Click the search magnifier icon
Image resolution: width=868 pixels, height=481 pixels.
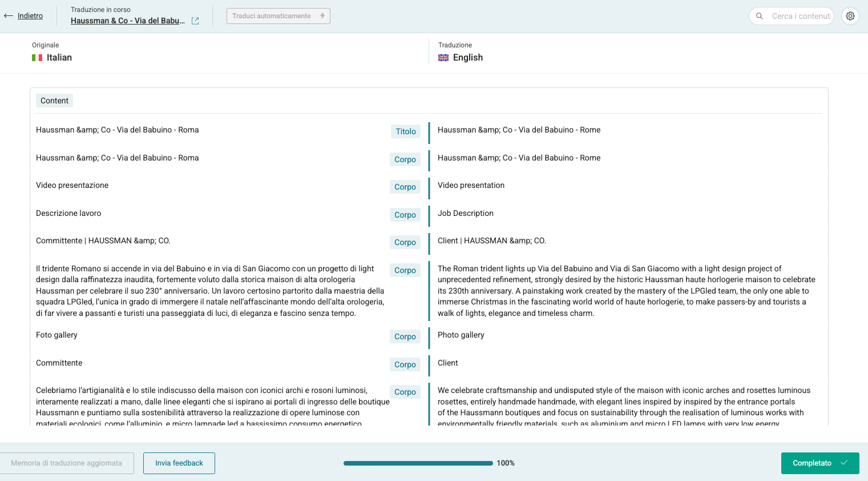(x=760, y=16)
